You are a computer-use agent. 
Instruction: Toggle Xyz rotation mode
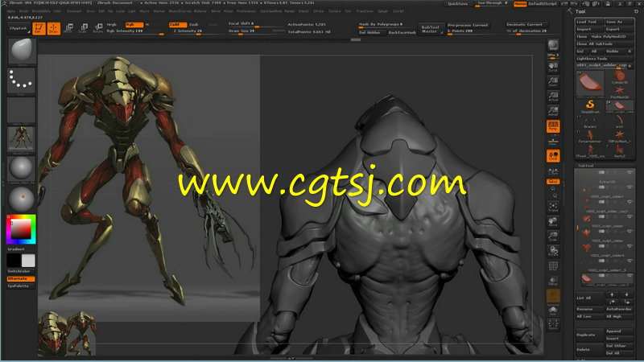click(x=553, y=182)
